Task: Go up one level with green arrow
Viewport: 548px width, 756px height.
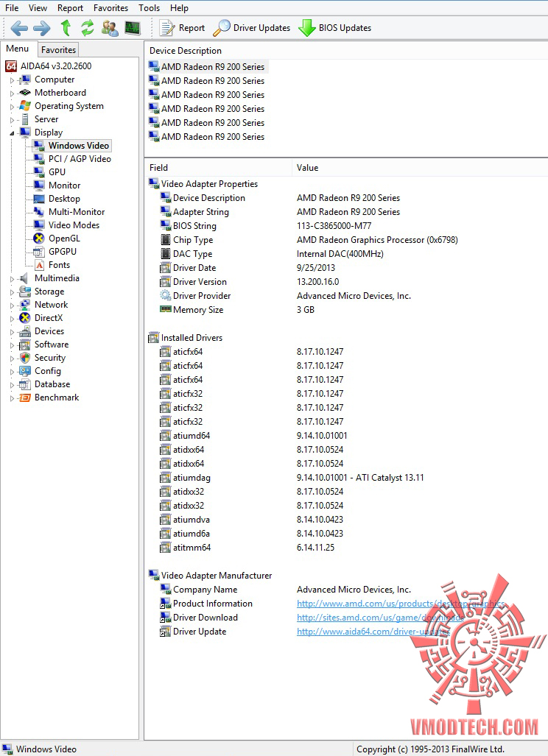Action: [x=66, y=28]
